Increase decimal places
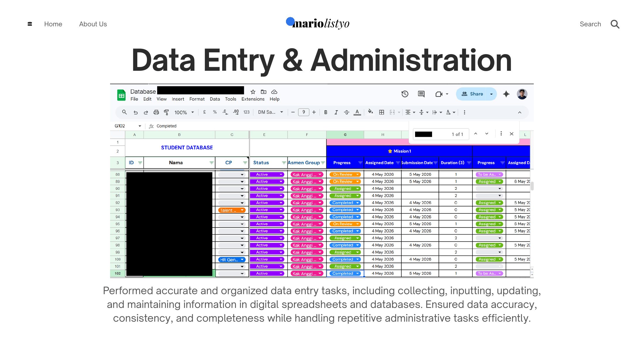 click(x=236, y=112)
